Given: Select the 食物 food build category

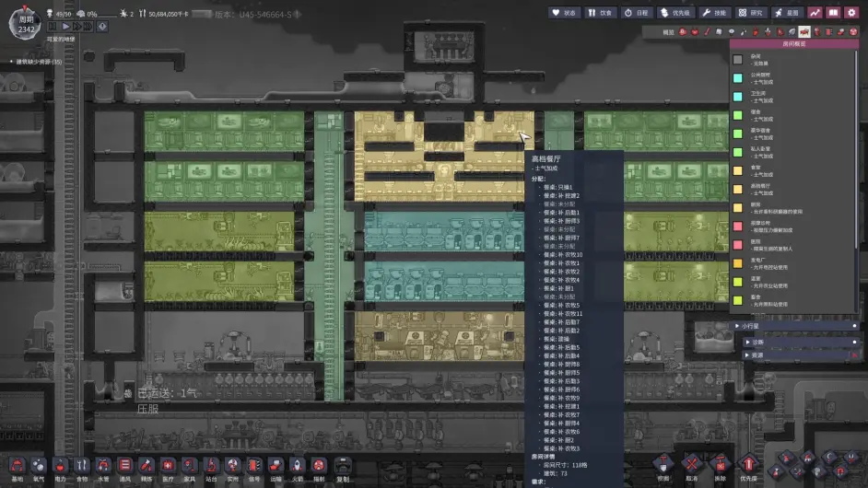Looking at the screenshot, I should [x=82, y=467].
